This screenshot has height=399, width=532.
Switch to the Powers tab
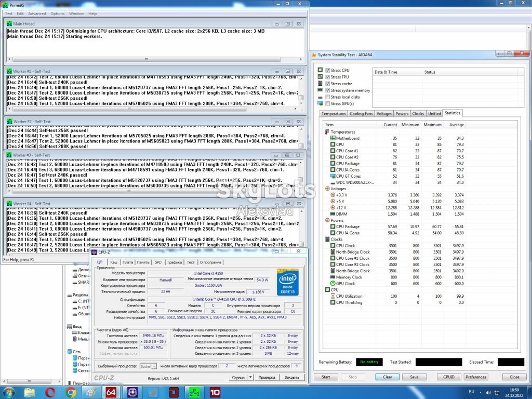coord(402,114)
